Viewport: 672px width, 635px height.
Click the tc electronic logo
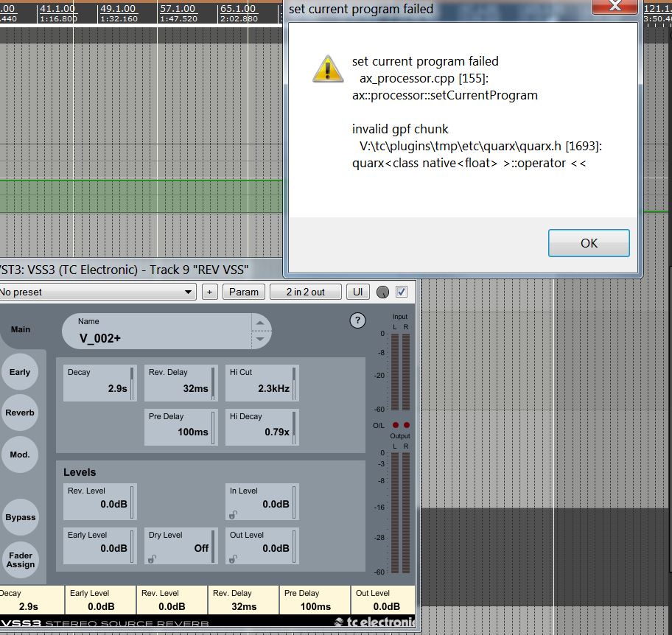pyautogui.click(x=374, y=622)
